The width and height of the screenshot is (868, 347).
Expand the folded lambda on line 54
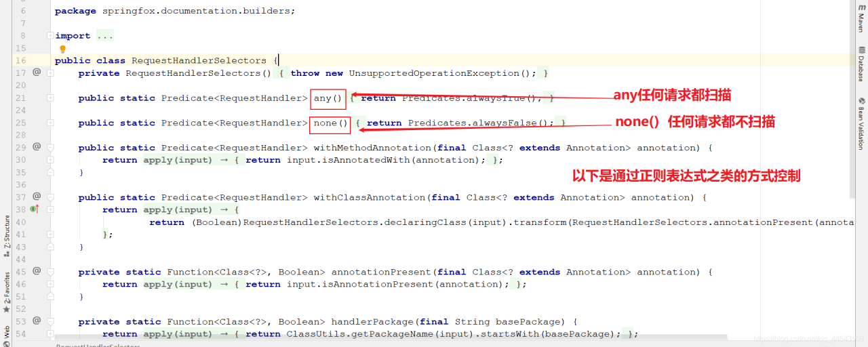click(x=50, y=333)
